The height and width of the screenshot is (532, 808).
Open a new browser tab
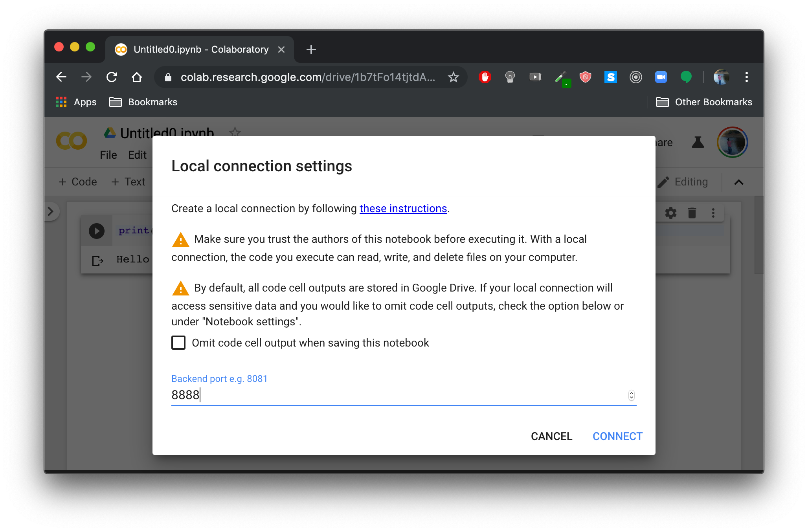[311, 50]
